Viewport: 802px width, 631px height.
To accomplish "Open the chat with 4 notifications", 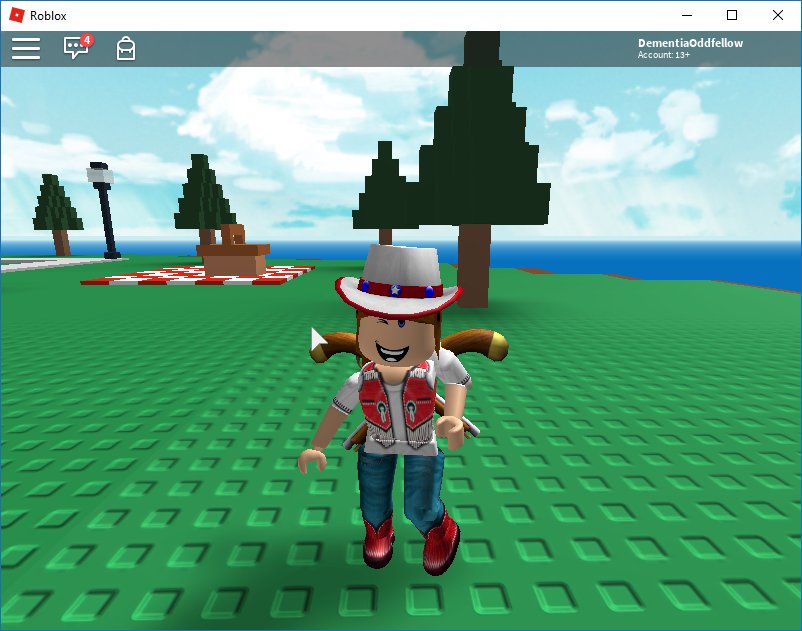I will click(78, 47).
